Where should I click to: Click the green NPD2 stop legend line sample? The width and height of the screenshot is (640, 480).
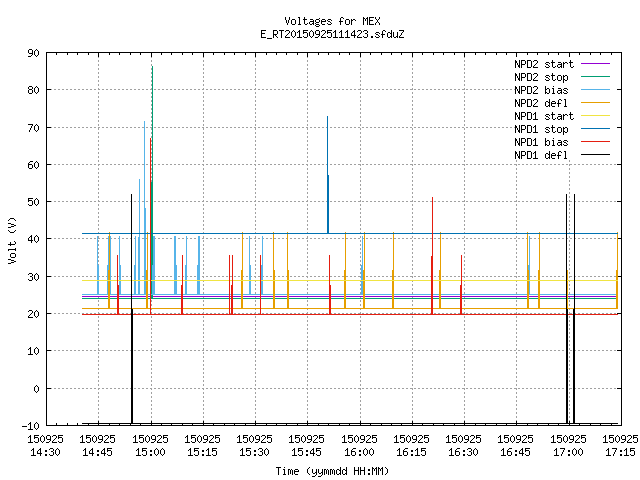[595, 77]
